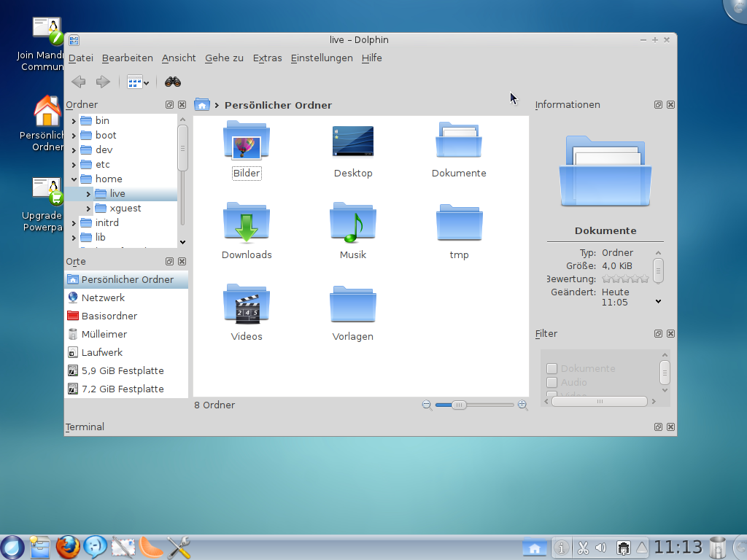Click Netzwerk in the Orte panel
The height and width of the screenshot is (560, 747).
[103, 297]
